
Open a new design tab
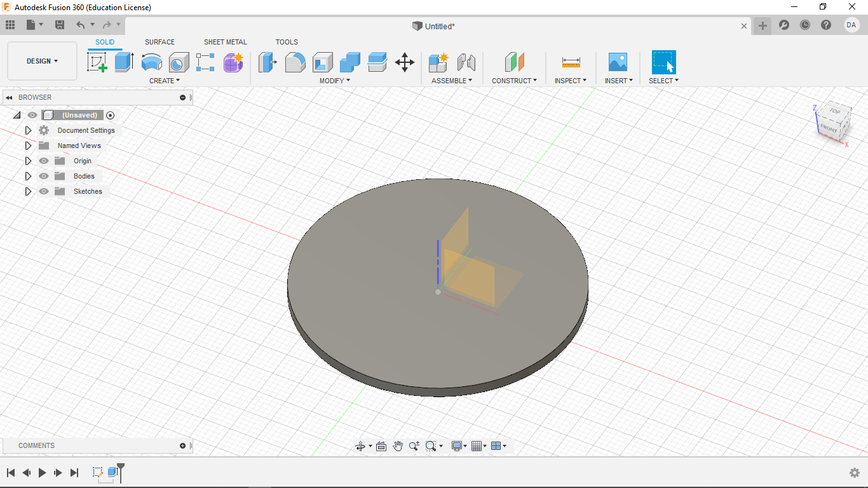(763, 25)
